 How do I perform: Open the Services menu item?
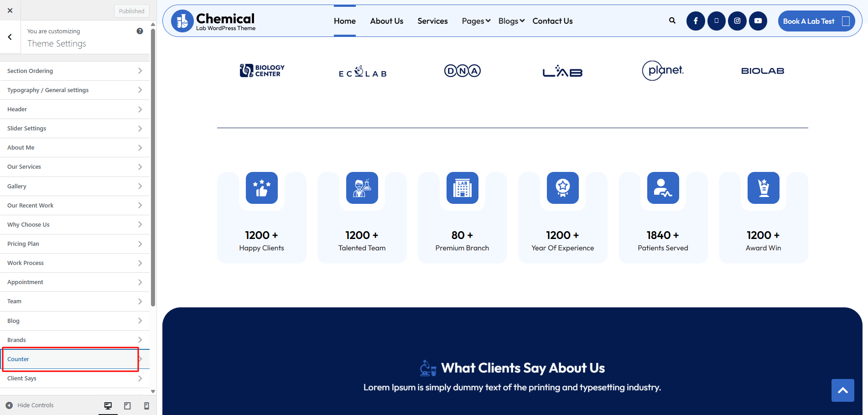point(432,21)
